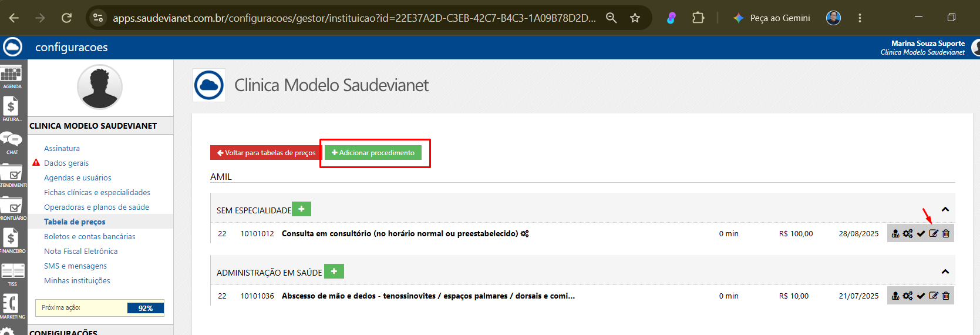Click small gears icon after Consulta em consultório name
Image resolution: width=980 pixels, height=335 pixels.
525,233
